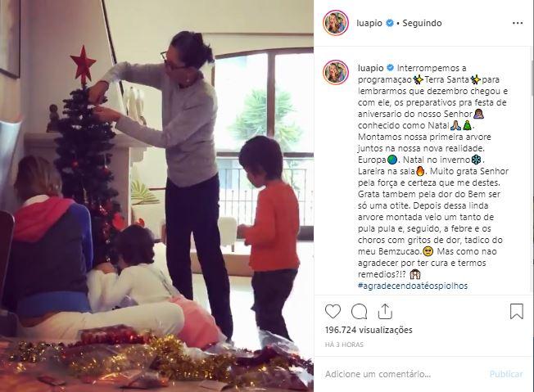Screen dimensions: 534x392
Task: Open comments via the speech bubble icon
Action: coord(359,311)
